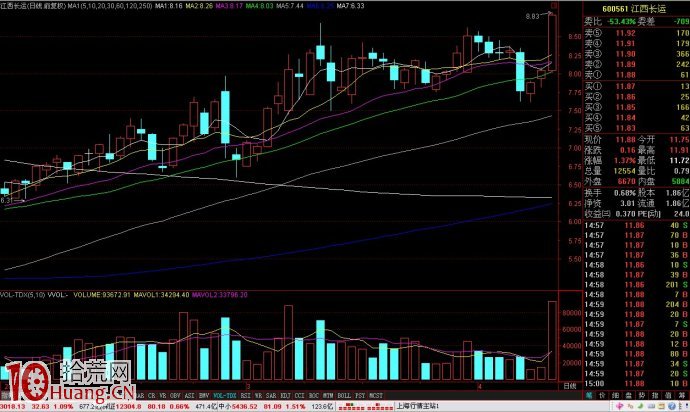Click the 3018.13 index value in status bar

(x=13, y=407)
